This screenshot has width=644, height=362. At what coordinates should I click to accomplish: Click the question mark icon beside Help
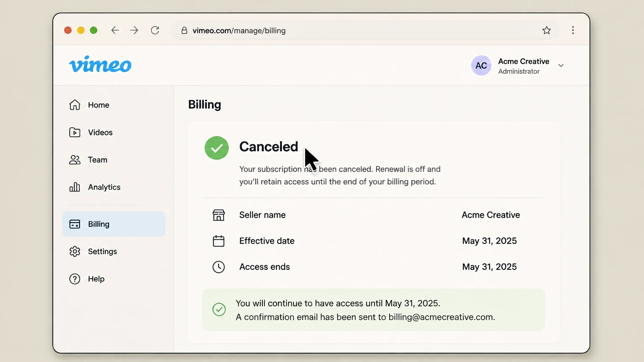(75, 279)
